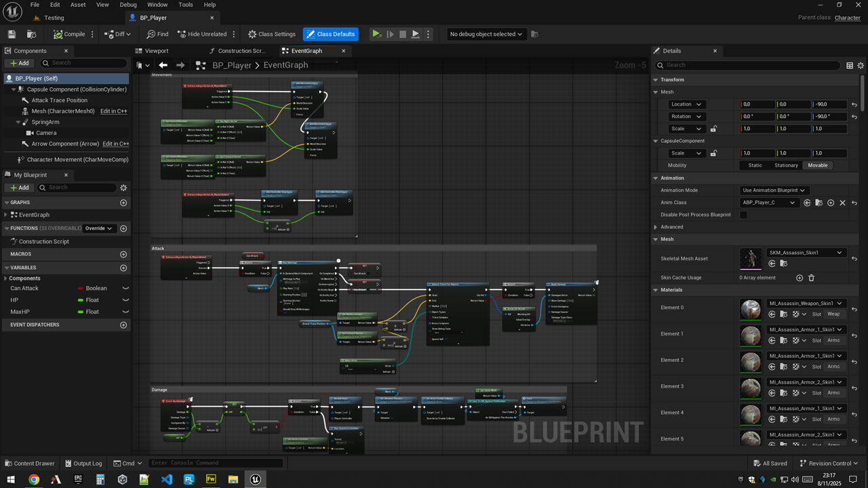Toggle the Mesh Scale lock icon

point(713,129)
